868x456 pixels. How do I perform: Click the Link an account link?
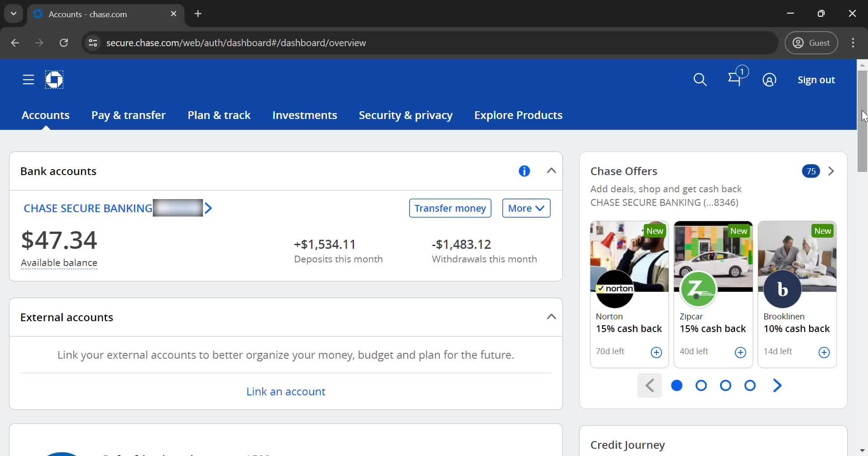point(286,392)
